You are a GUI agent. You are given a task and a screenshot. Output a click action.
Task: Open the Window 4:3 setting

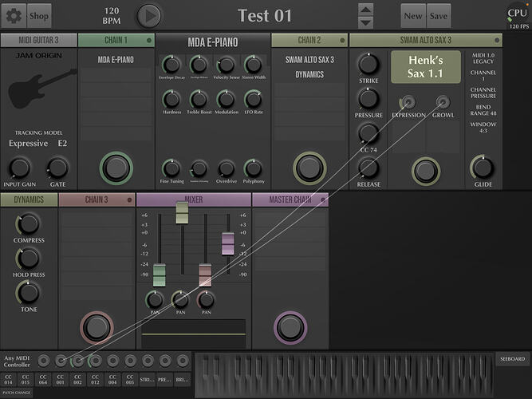pos(483,128)
